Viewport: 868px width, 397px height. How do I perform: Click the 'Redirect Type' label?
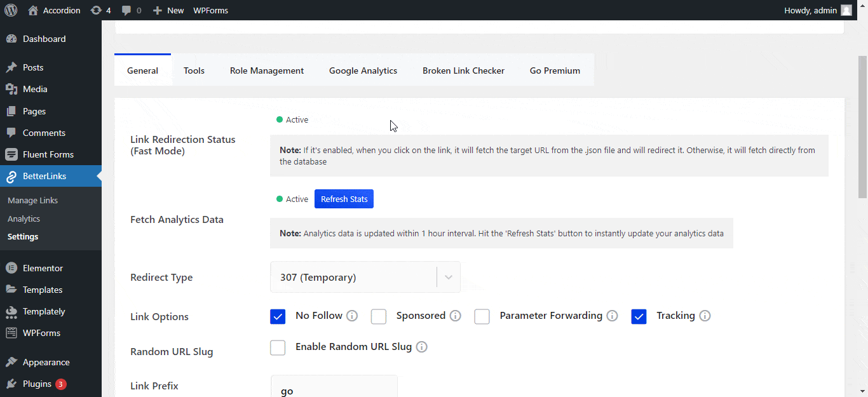[161, 278]
